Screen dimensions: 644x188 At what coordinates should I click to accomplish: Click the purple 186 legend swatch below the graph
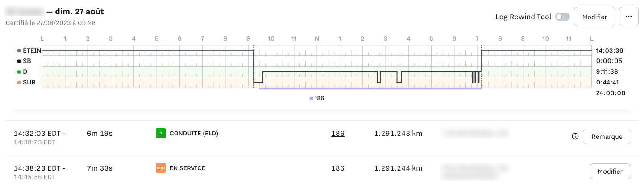point(311,98)
